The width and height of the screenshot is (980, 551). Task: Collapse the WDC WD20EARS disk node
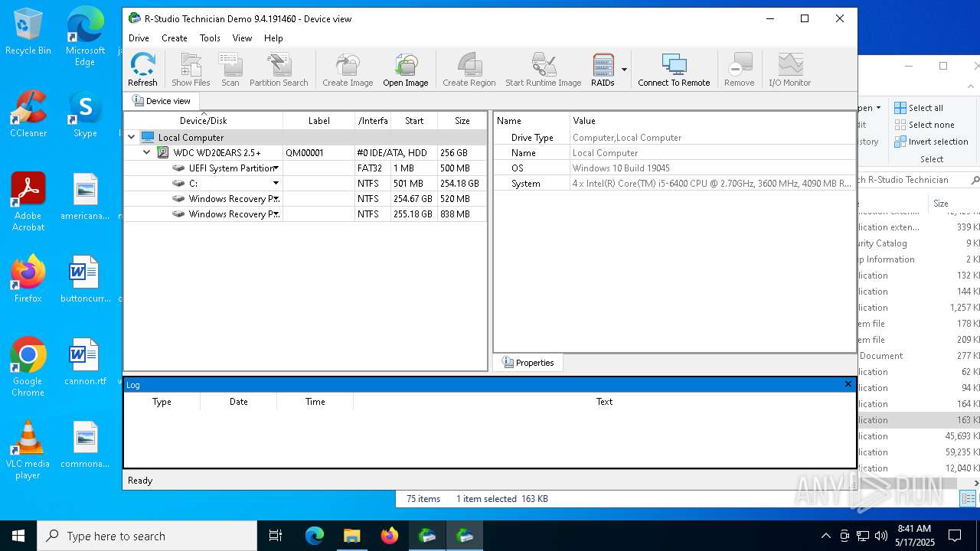147,153
